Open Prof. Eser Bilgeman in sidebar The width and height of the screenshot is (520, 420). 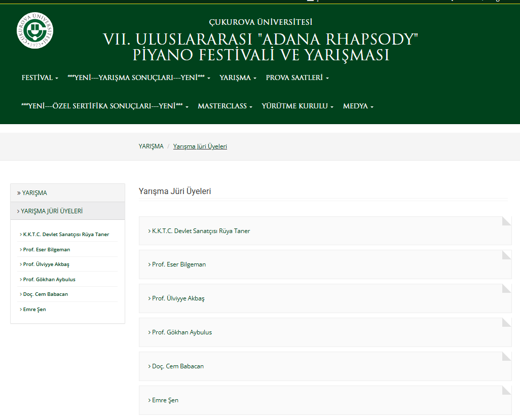46,250
